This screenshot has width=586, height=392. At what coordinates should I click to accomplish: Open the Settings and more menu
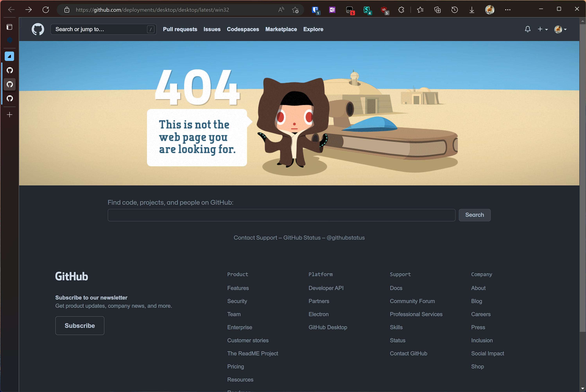(x=508, y=10)
